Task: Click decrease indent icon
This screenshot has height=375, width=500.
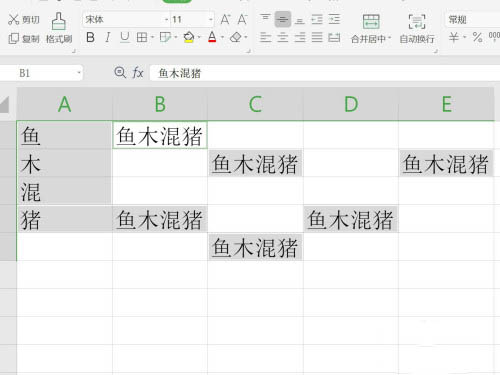Action: click(317, 19)
